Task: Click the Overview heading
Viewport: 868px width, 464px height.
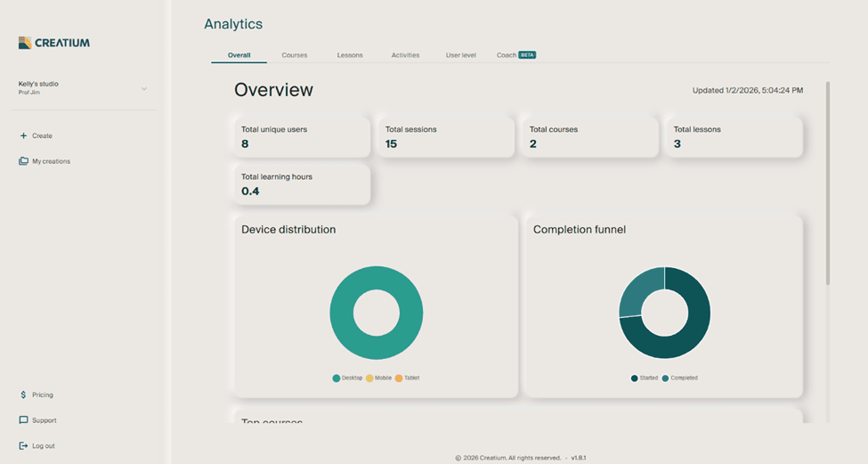Action: pyautogui.click(x=273, y=90)
